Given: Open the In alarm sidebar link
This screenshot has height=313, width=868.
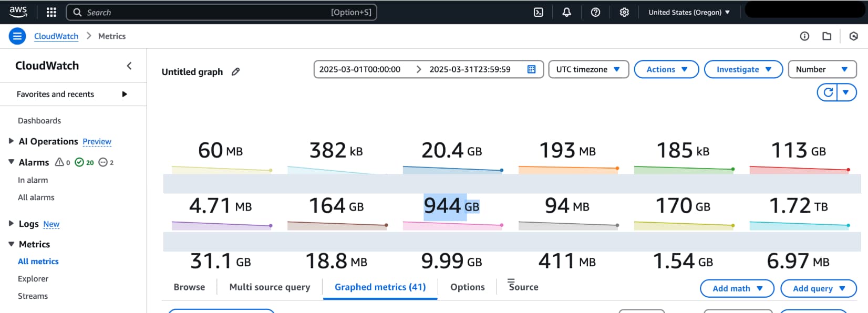Looking at the screenshot, I should (33, 180).
